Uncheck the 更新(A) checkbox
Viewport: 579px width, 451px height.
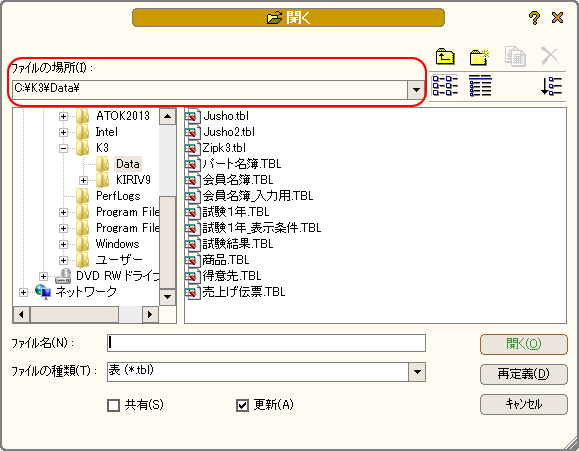point(242,405)
